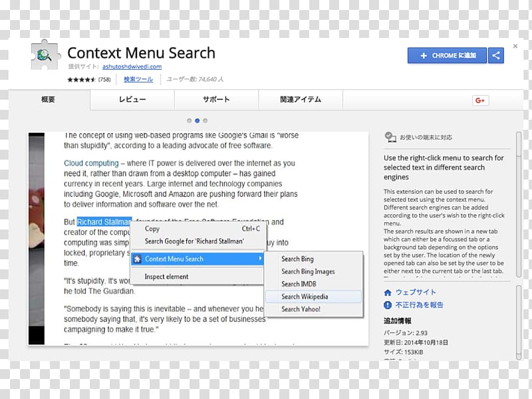Click the additional info panel scrollbar

pyautogui.click(x=518, y=323)
